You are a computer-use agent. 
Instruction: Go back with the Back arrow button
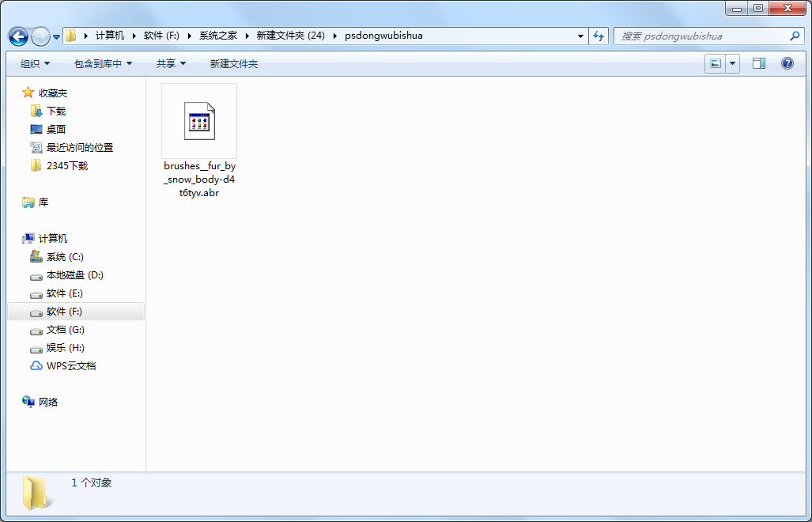pos(19,36)
